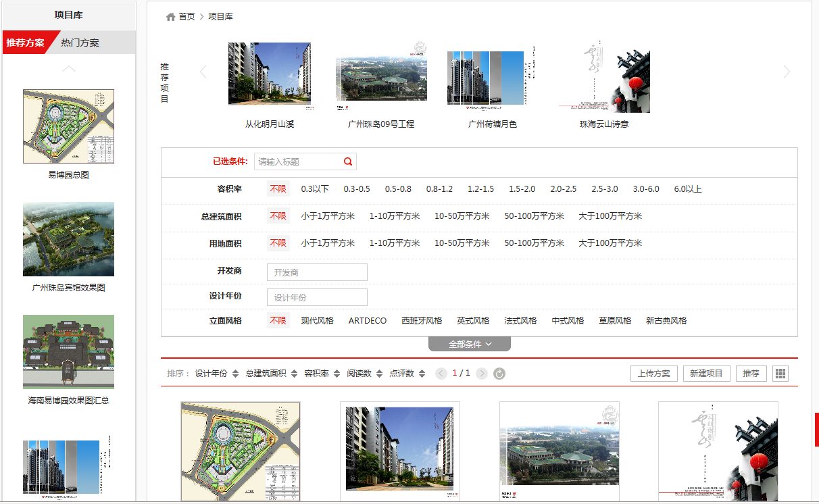Click the sidebar scroll-up chevron
The height and width of the screenshot is (504, 819).
[69, 68]
